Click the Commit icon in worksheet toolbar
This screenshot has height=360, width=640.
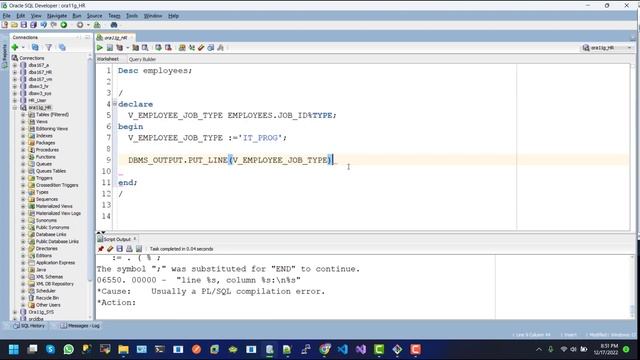coord(158,48)
